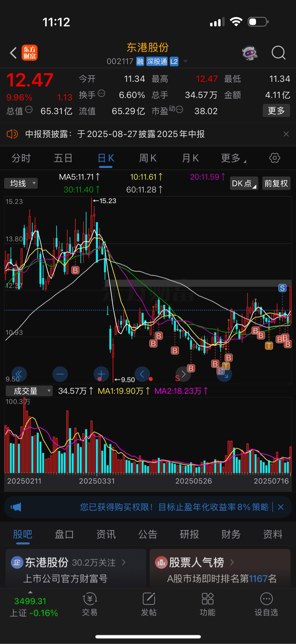
Task: Expand chevron beside 30.2万关注
Action: [x=124, y=562]
